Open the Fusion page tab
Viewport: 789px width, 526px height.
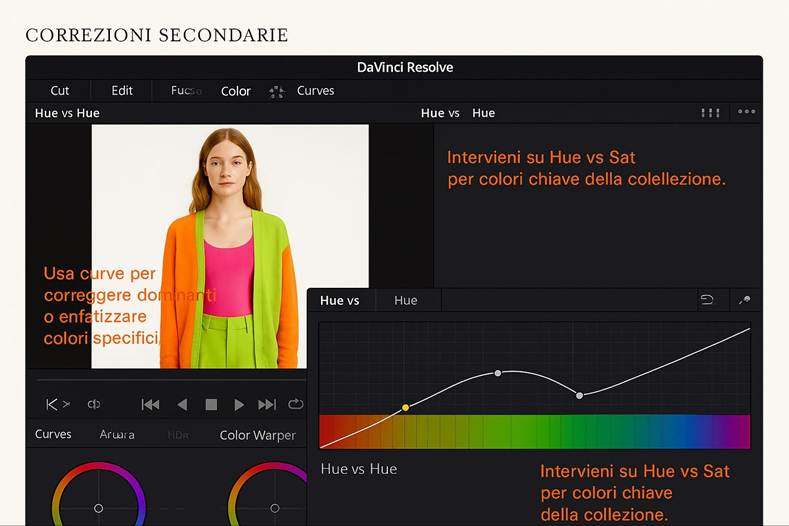click(186, 91)
